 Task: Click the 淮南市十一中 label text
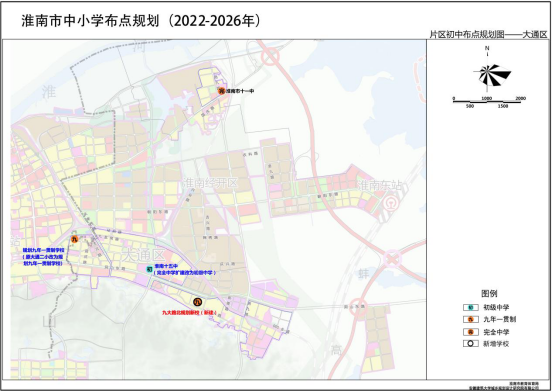click(x=240, y=91)
